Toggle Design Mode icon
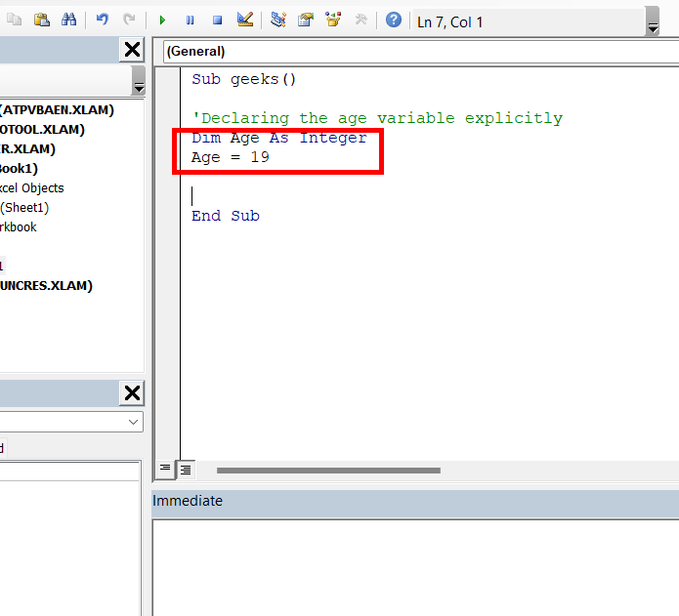Image resolution: width=679 pixels, height=616 pixels. click(245, 20)
